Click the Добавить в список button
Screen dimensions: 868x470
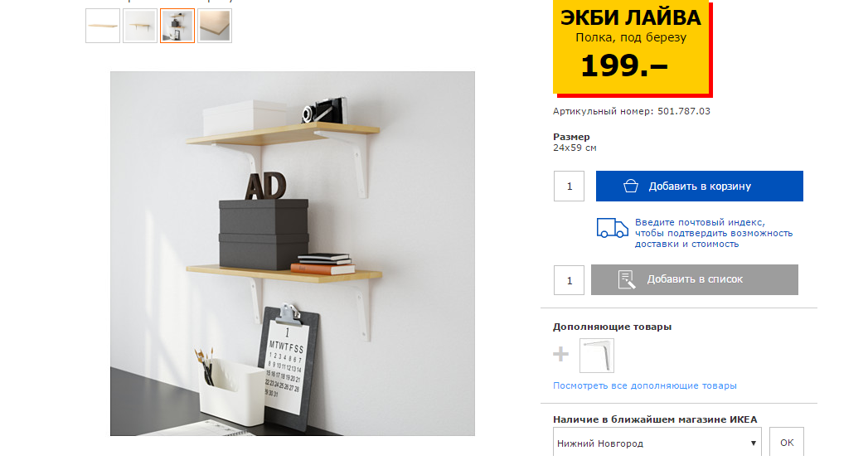(x=695, y=279)
